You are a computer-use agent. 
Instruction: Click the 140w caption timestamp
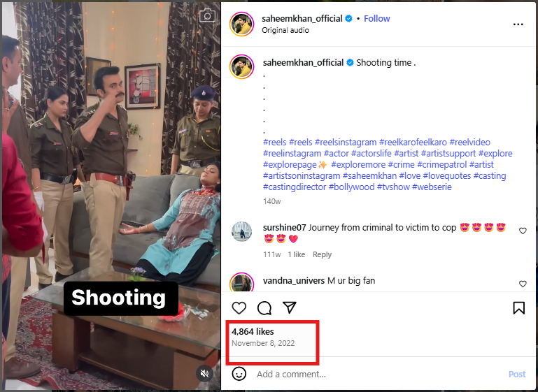tap(271, 201)
